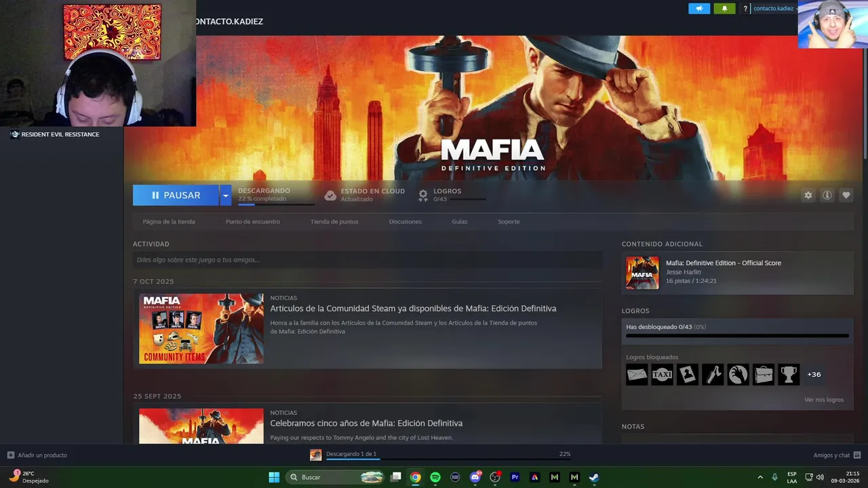Select the fifth locked achievement icon
This screenshot has height=488, width=868.
[x=738, y=374]
